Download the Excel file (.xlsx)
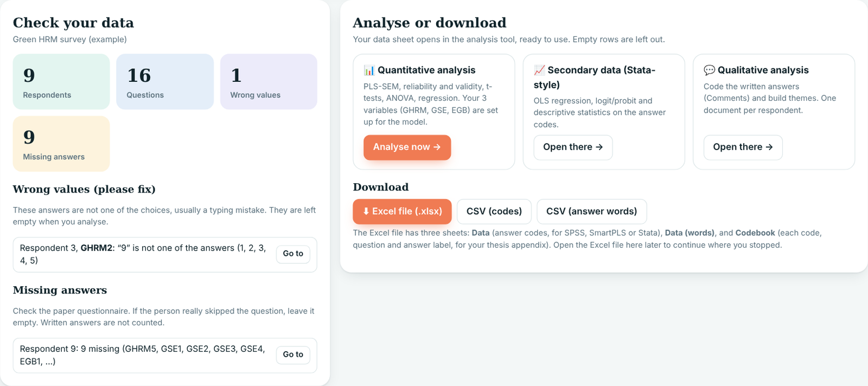Viewport: 868px width, 386px height. (402, 211)
